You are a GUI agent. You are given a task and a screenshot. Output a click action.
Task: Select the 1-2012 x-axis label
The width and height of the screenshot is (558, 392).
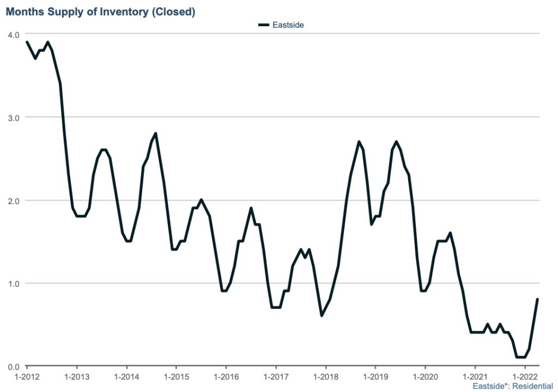pyautogui.click(x=27, y=377)
